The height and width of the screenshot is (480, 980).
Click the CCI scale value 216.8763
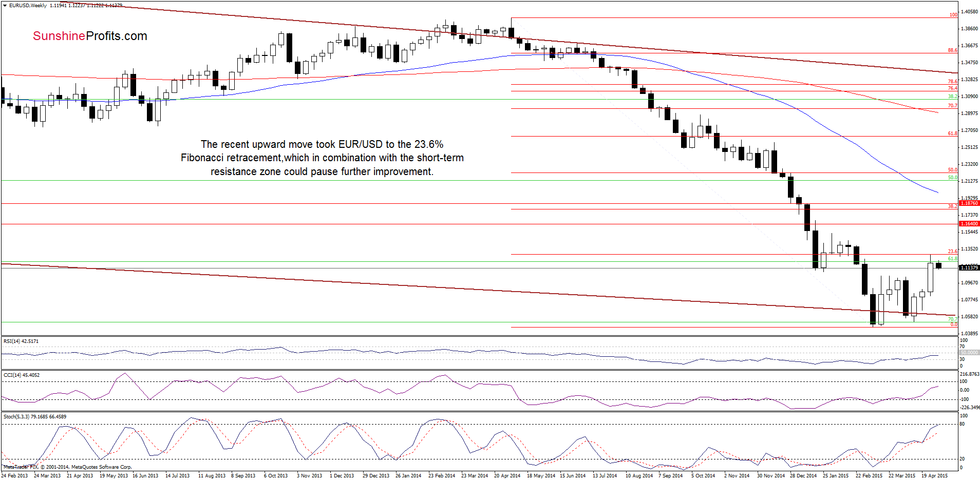pyautogui.click(x=969, y=374)
